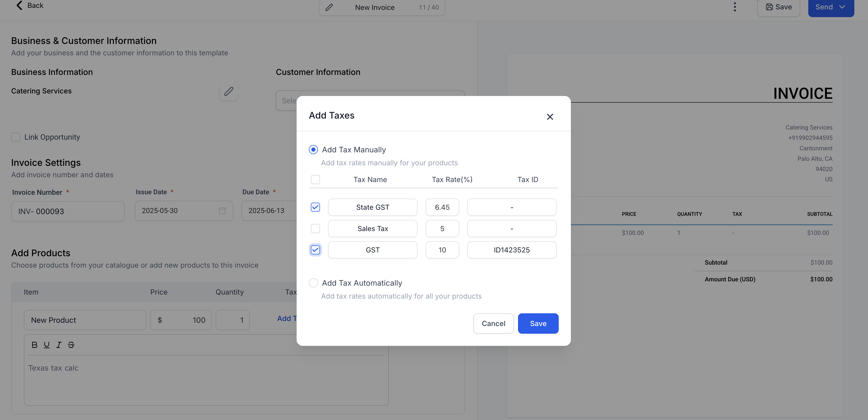Close the Add Taxes dialog

[x=550, y=117]
